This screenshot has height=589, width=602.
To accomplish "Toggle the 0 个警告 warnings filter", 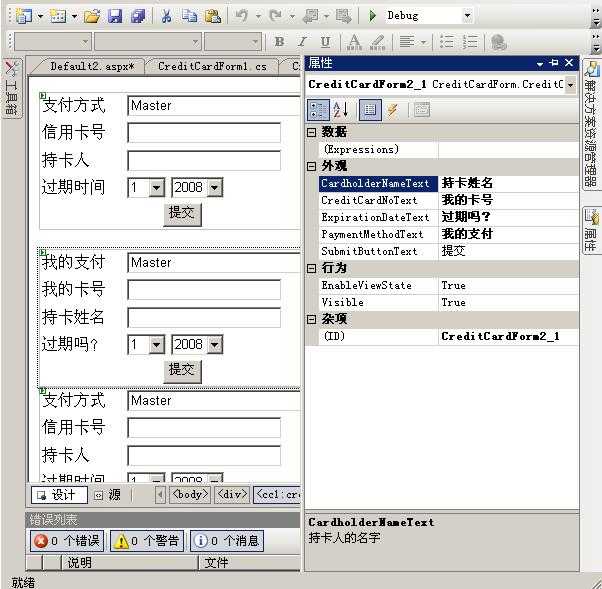I will click(147, 541).
